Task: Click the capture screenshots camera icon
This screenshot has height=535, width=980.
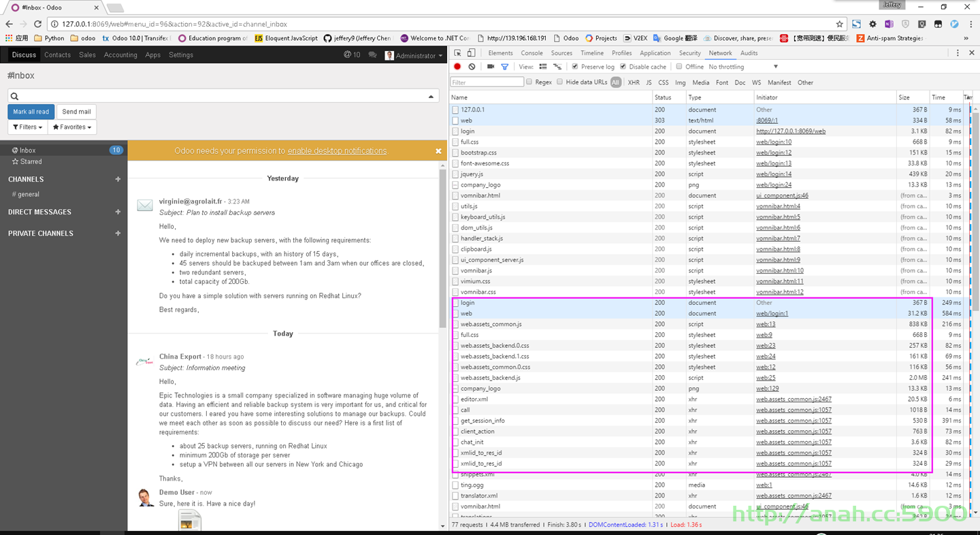Action: point(490,67)
